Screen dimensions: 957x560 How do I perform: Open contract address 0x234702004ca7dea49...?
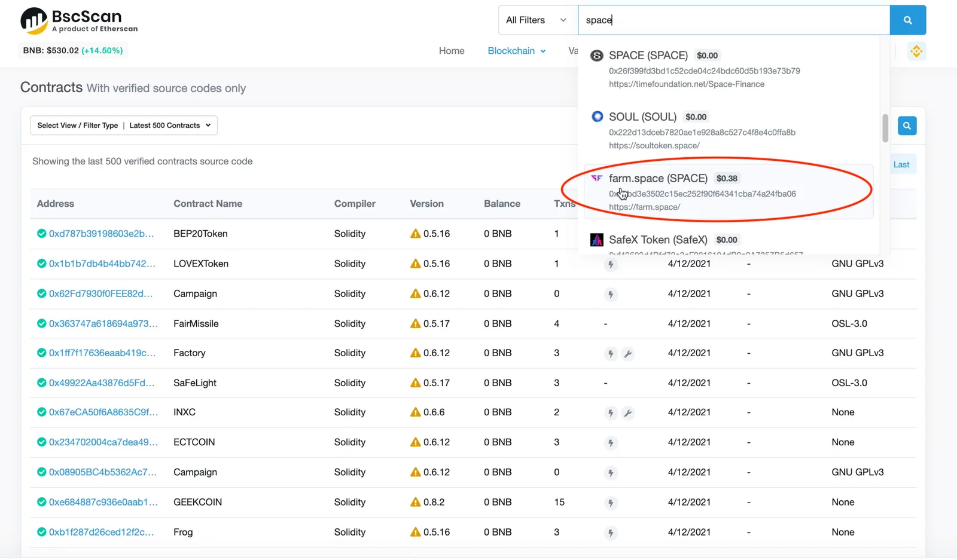click(103, 442)
